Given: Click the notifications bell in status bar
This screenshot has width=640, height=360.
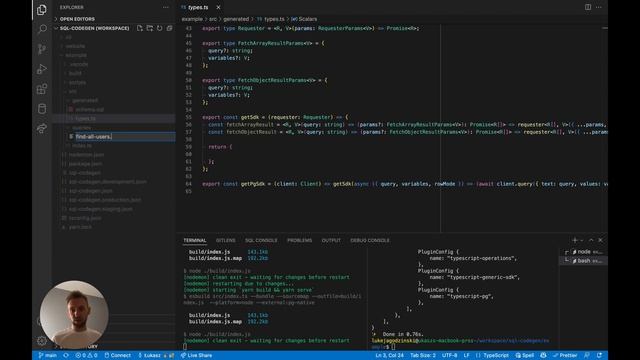Looking at the screenshot, I should coord(599,356).
